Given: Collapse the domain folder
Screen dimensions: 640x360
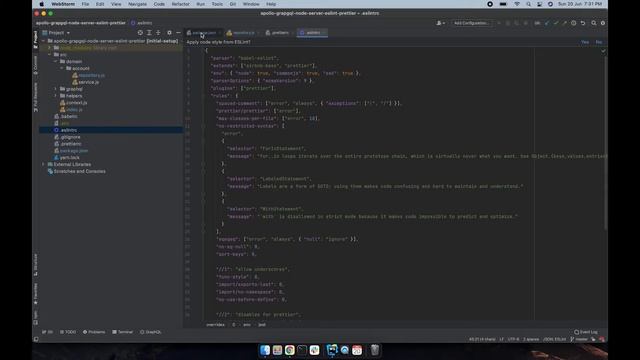Looking at the screenshot, I should 56,62.
